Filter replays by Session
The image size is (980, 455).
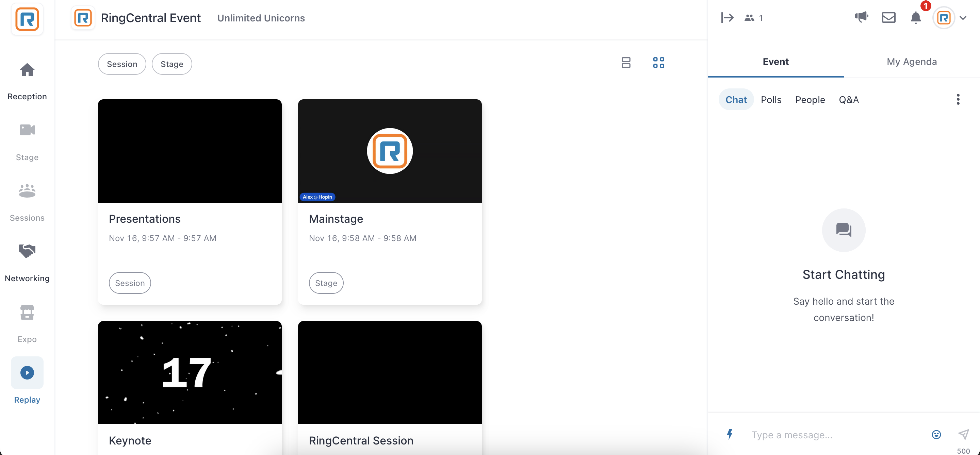coord(122,64)
